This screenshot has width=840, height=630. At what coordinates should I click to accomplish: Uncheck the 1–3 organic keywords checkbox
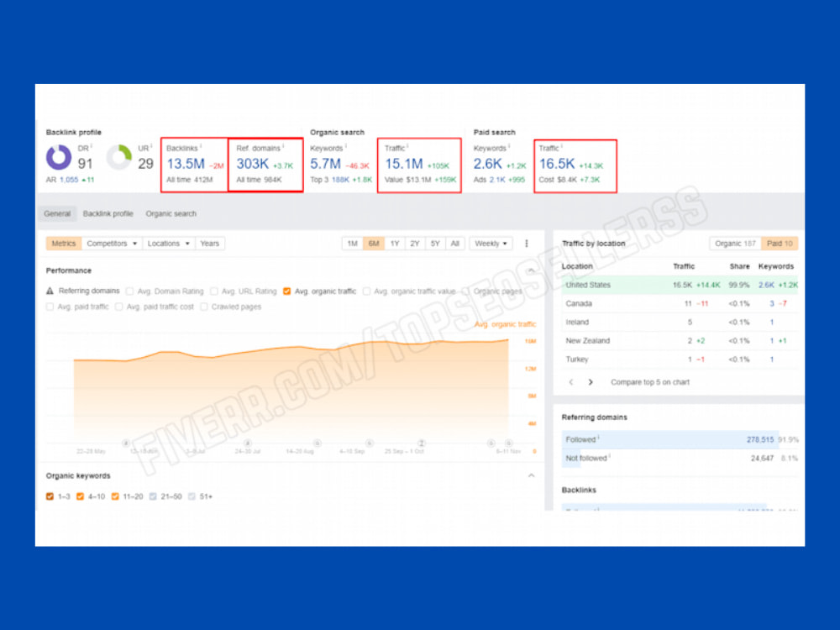click(50, 496)
